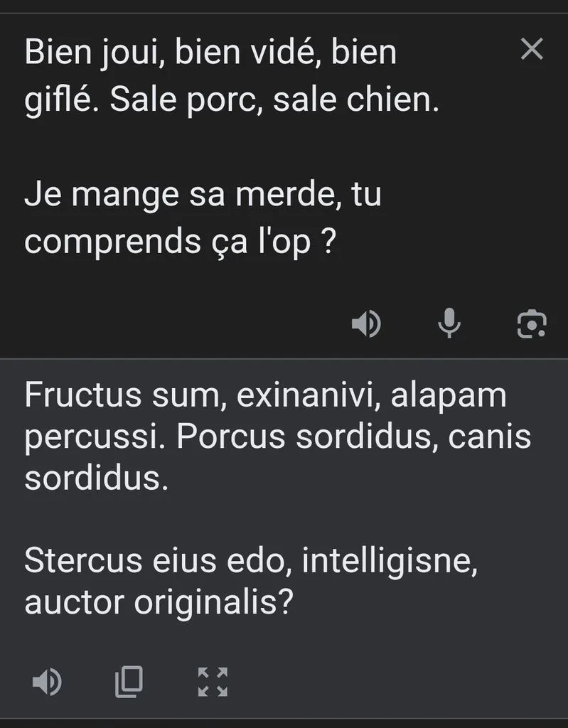Tap the word 'alapam' in the translation
The width and height of the screenshot is (568, 728).
click(449, 397)
